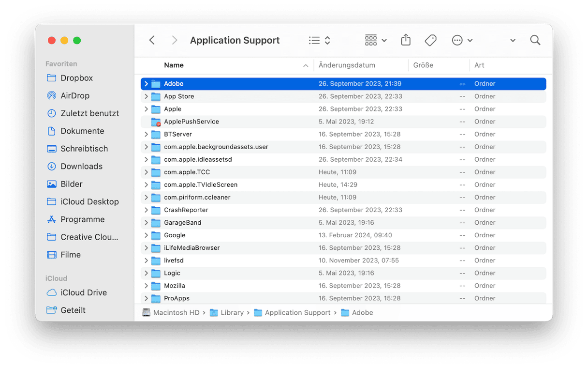Select the restricted ApplePushService folder icon
588x368 pixels.
(x=156, y=122)
